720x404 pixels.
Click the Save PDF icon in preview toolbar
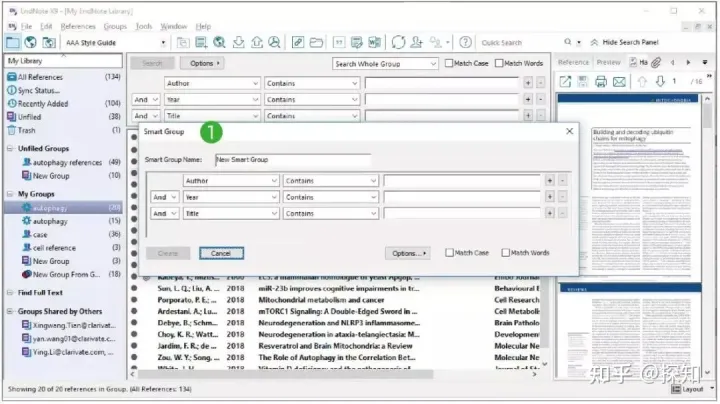(583, 82)
